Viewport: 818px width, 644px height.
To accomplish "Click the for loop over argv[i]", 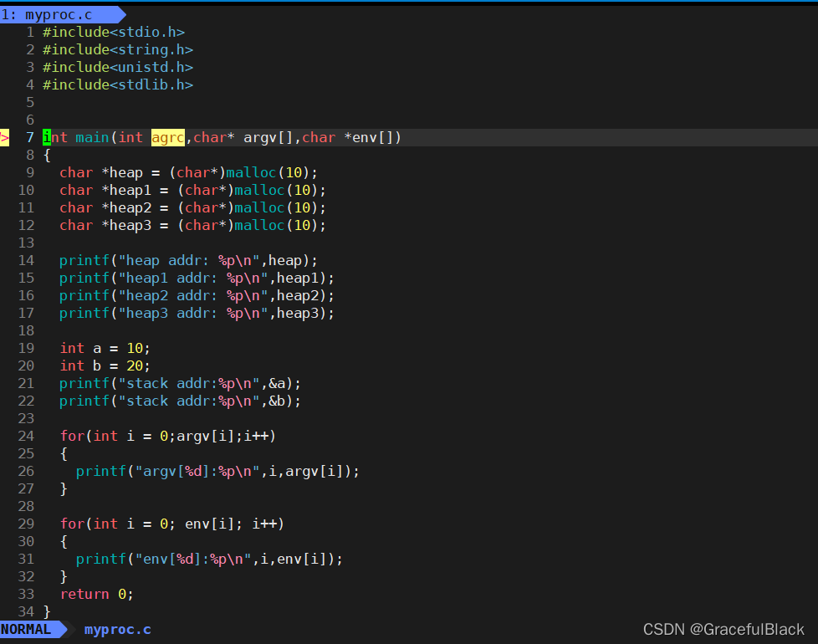I will pyautogui.click(x=167, y=436).
